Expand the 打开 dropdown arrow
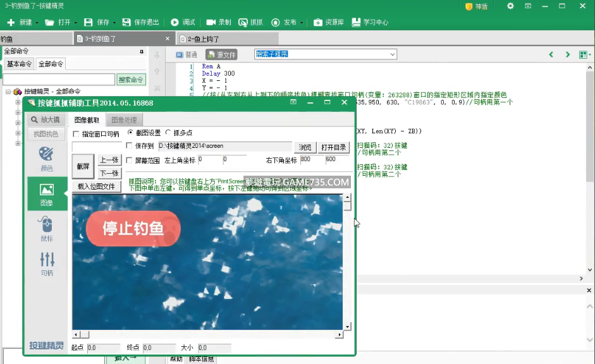Screen dimensions: 595x364 pos(75,23)
